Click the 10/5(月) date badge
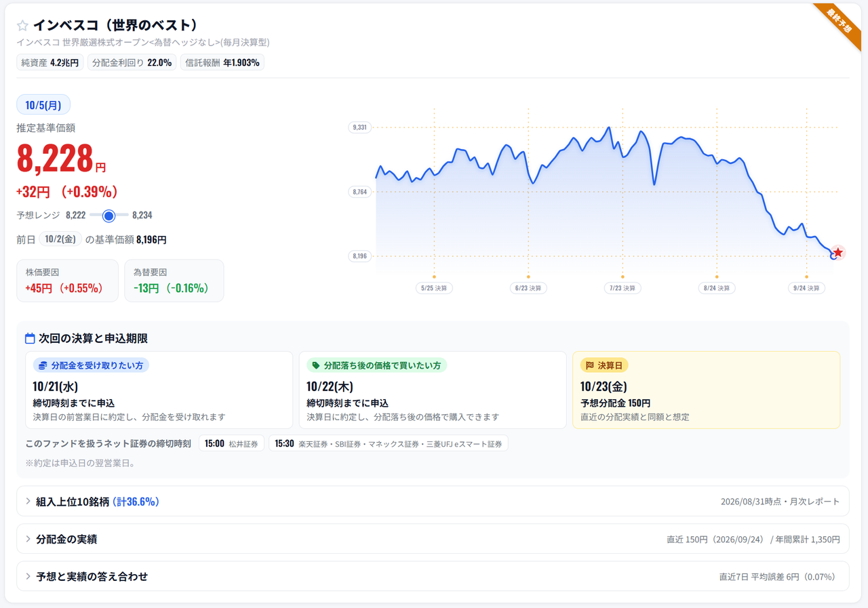The width and height of the screenshot is (868, 608). [43, 104]
